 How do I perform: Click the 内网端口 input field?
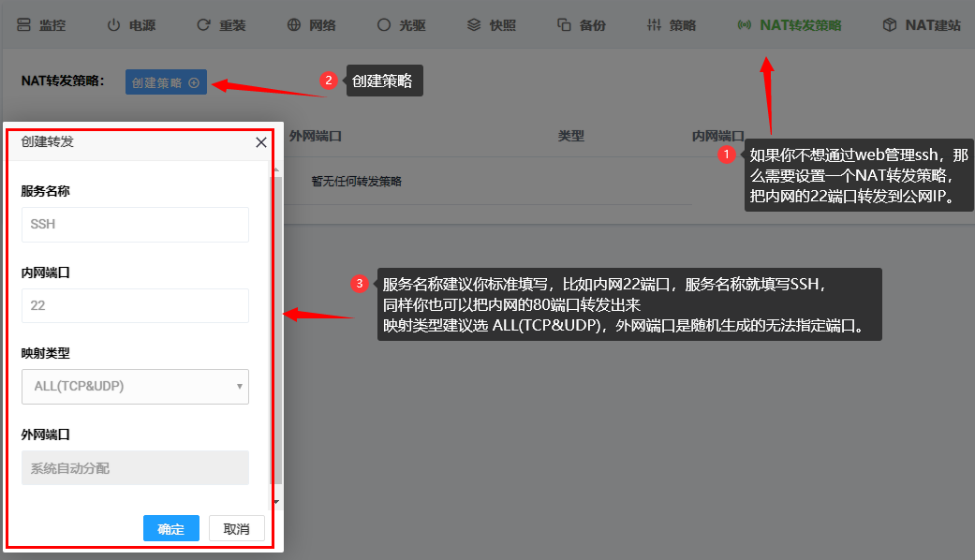pyautogui.click(x=135, y=305)
